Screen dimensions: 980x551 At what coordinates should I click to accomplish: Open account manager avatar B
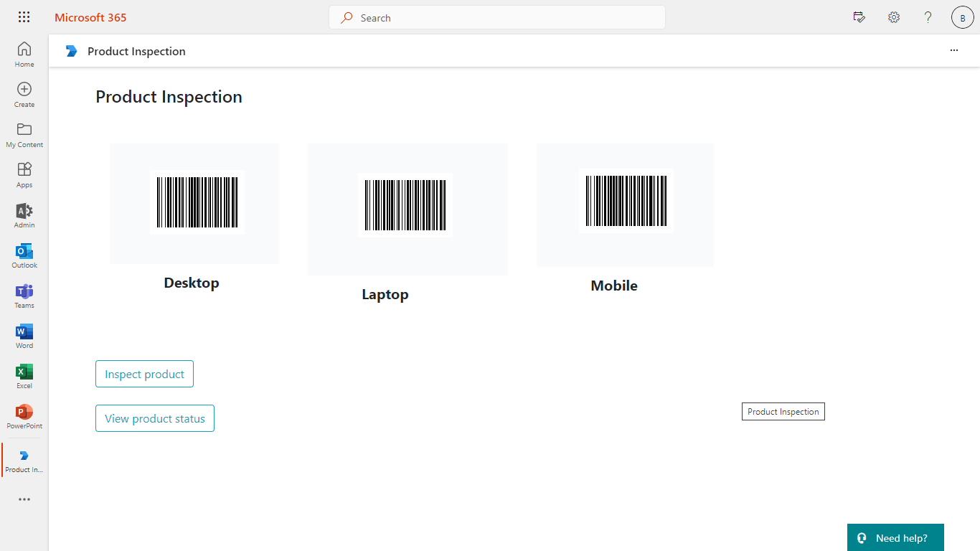click(x=963, y=17)
